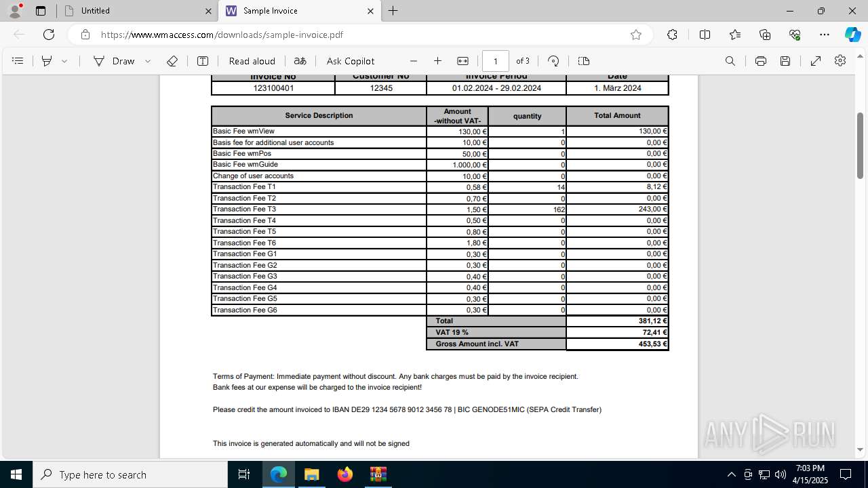
Task: Open Task View on taskbar
Action: (244, 474)
